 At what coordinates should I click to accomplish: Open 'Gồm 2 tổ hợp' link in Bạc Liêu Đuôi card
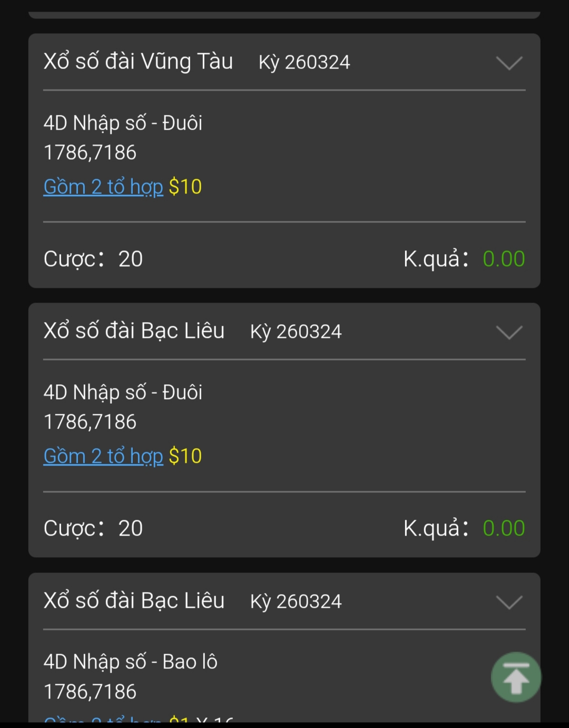103,456
